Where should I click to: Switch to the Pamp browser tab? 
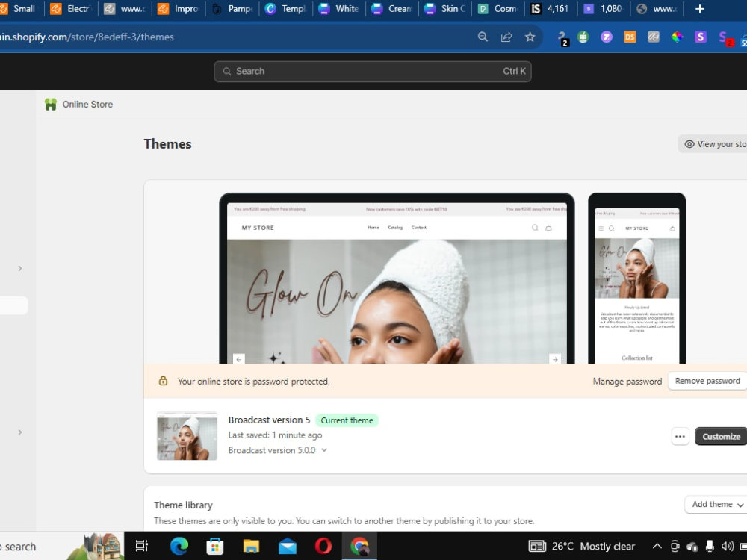232,8
